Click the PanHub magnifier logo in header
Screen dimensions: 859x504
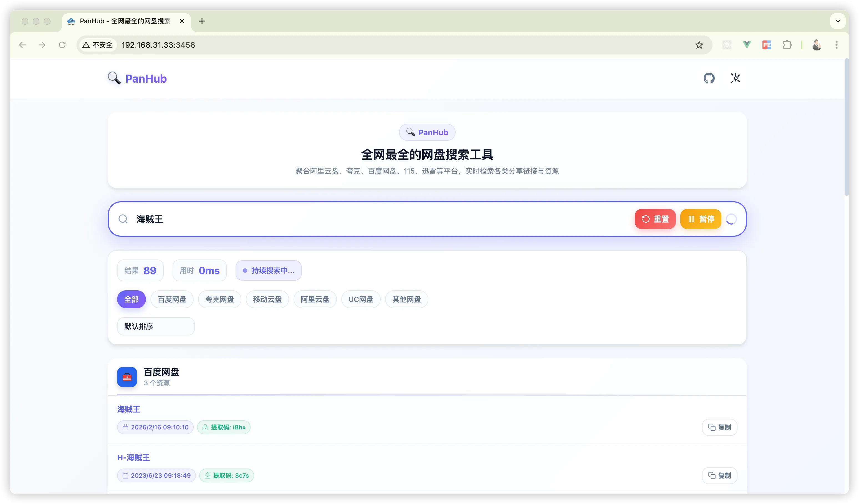114,78
